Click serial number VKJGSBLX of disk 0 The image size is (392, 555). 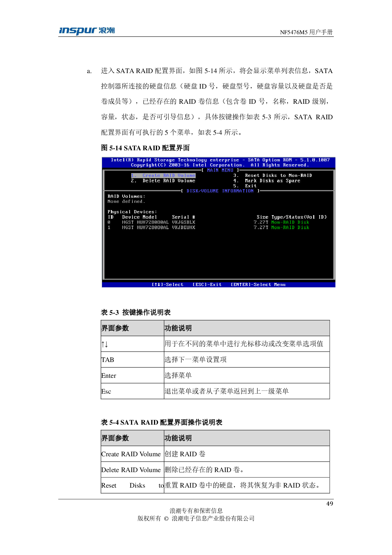click(x=183, y=222)
